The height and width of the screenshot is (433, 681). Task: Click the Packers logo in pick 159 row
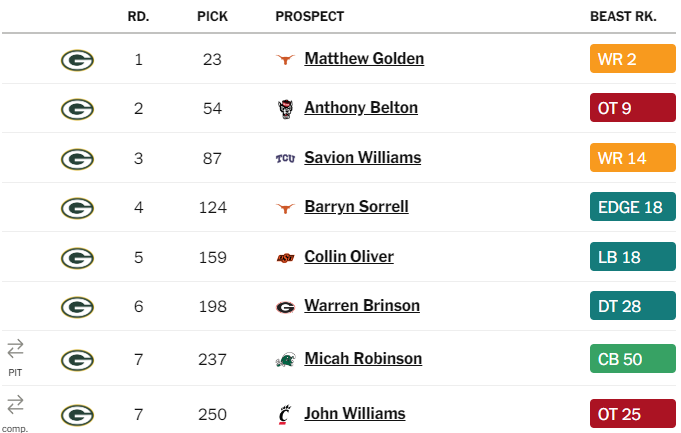coord(77,258)
